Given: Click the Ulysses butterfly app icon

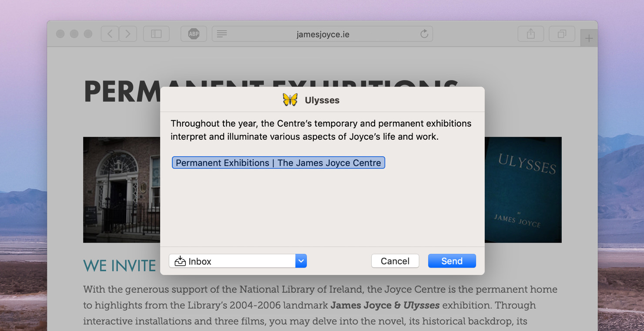Looking at the screenshot, I should click(x=290, y=100).
